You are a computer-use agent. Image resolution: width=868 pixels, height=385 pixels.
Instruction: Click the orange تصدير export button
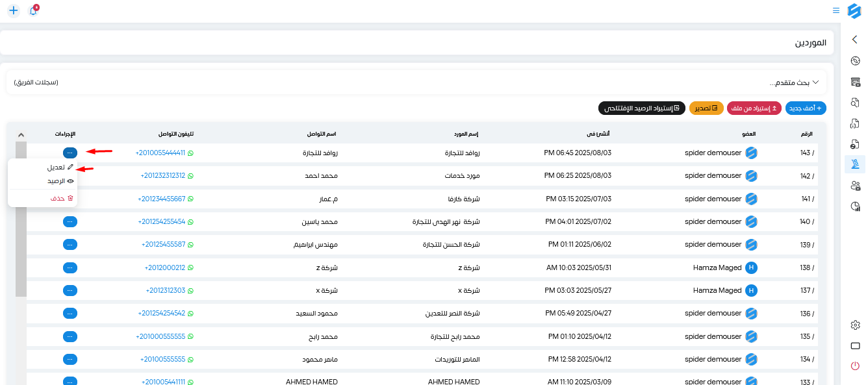pos(706,108)
